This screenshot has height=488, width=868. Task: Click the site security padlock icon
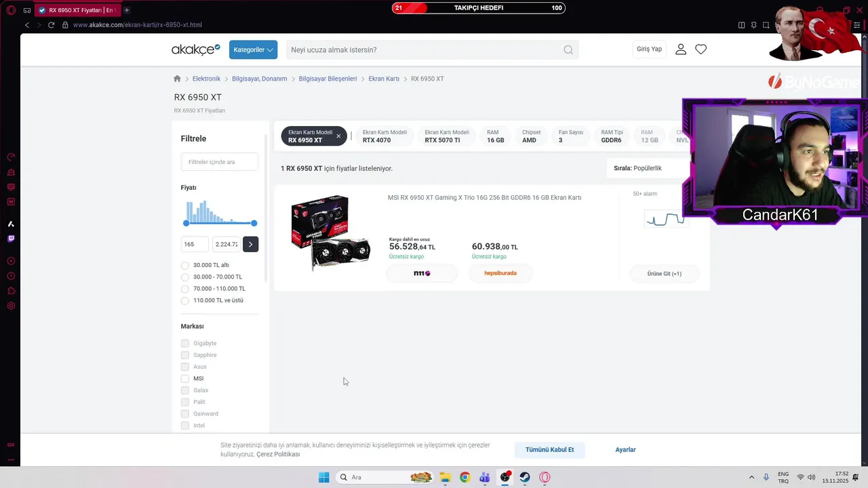click(x=65, y=25)
